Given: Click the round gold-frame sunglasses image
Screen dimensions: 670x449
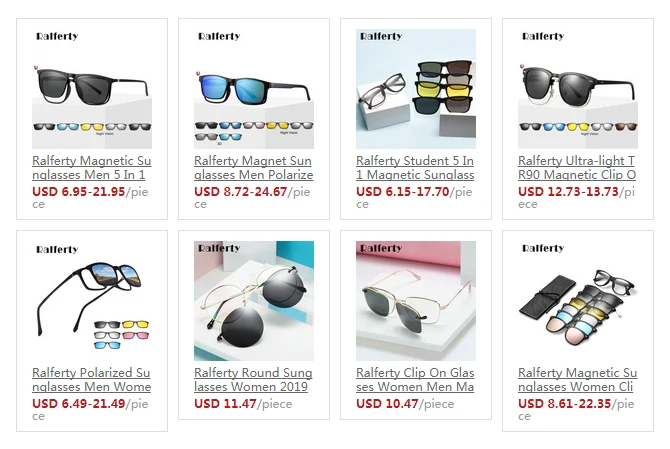Looking at the screenshot, I should coord(254,301).
